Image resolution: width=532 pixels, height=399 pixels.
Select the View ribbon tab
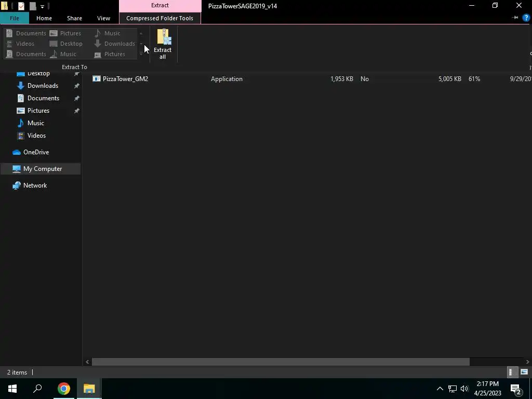(103, 18)
